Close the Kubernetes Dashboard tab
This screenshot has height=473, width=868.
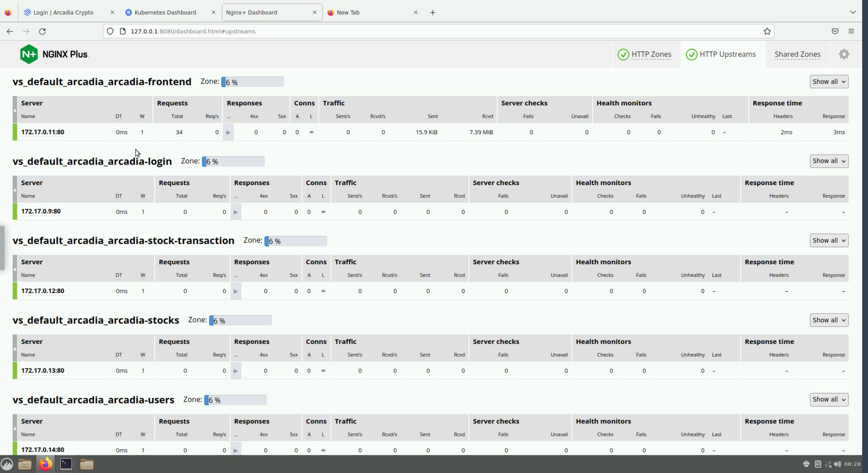214,13
